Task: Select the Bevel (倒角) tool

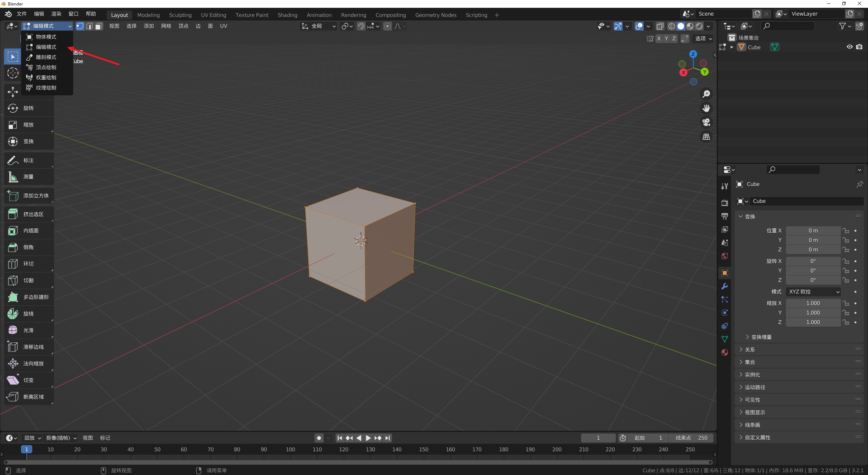Action: point(28,247)
